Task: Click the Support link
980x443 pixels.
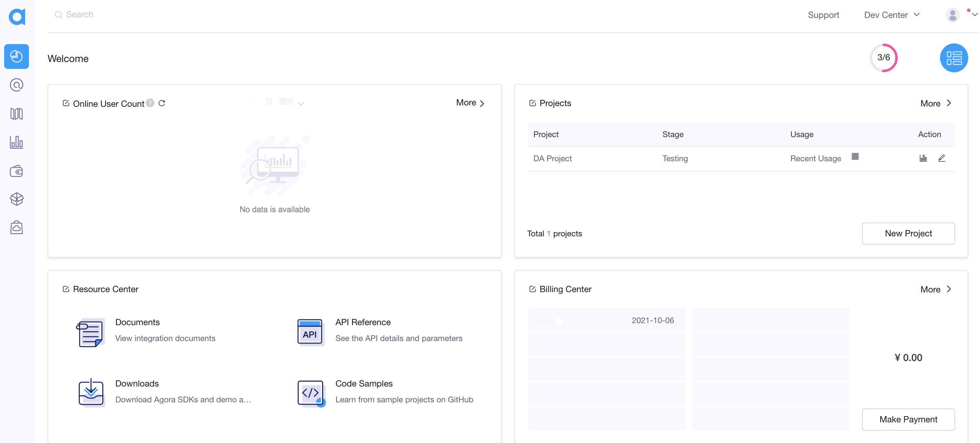Action: 823,15
